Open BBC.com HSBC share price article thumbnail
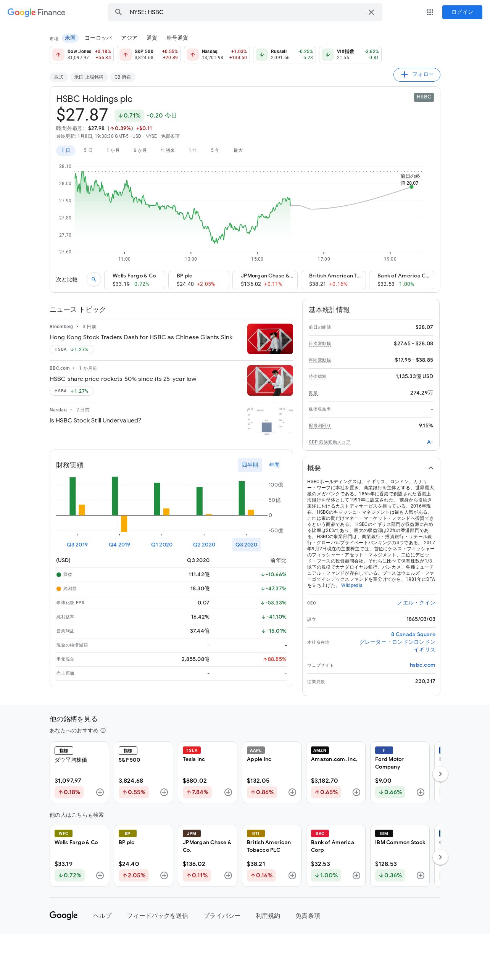The height and width of the screenshot is (980, 490). (270, 380)
